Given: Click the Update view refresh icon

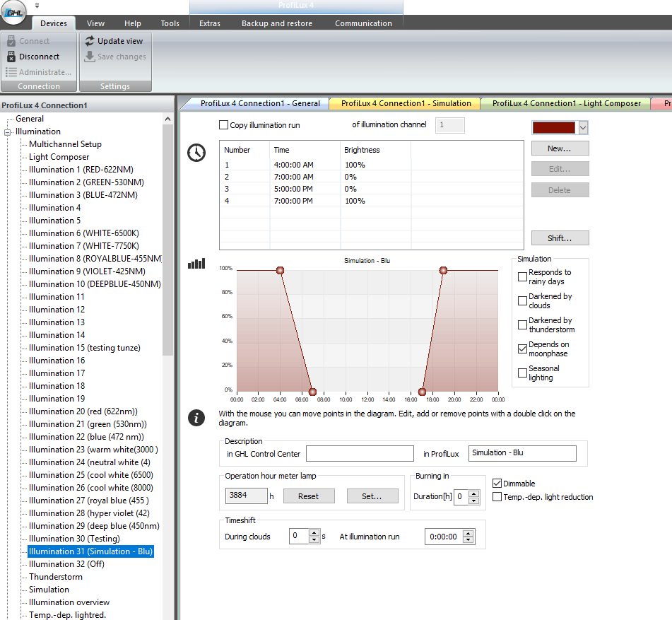Looking at the screenshot, I should 90,41.
